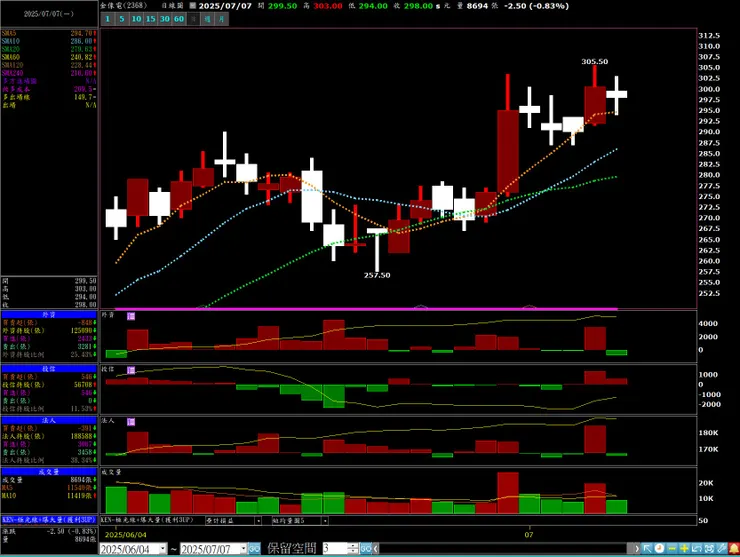The width and height of the screenshot is (740, 557).
Task: Click the 305.50 high price label
Action: tap(595, 62)
